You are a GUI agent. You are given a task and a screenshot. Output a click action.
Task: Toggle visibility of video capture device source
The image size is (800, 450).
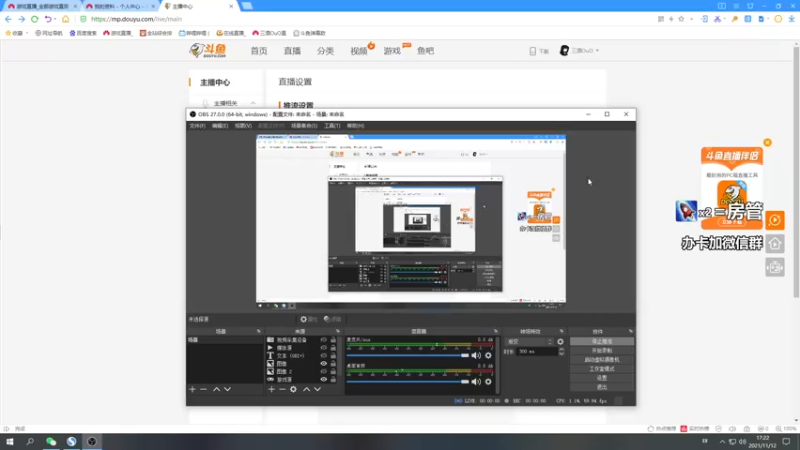[x=323, y=340]
